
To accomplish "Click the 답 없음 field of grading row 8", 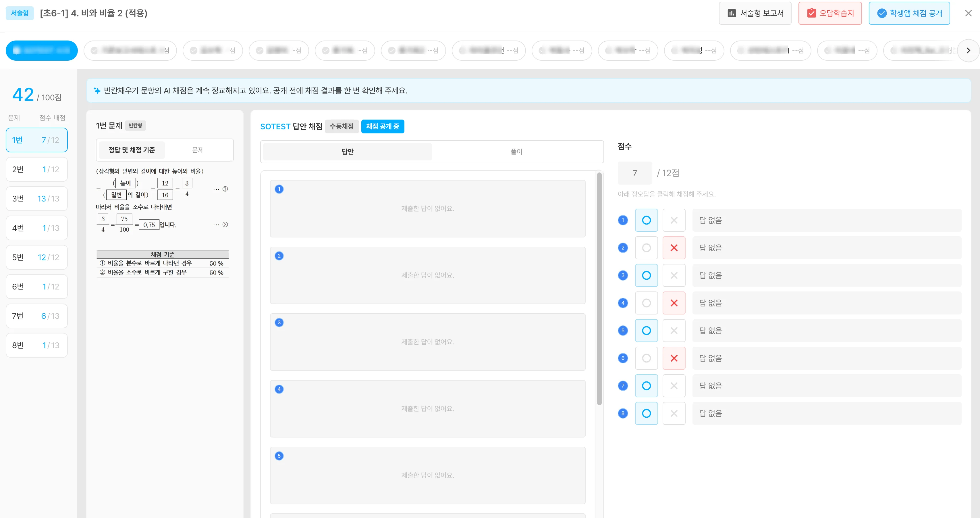I will point(827,414).
